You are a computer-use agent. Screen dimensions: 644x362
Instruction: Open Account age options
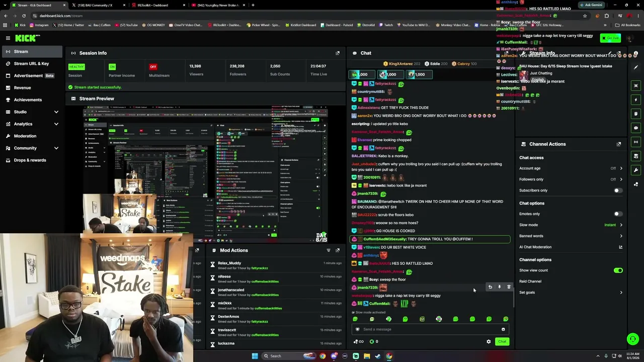[x=571, y=168]
